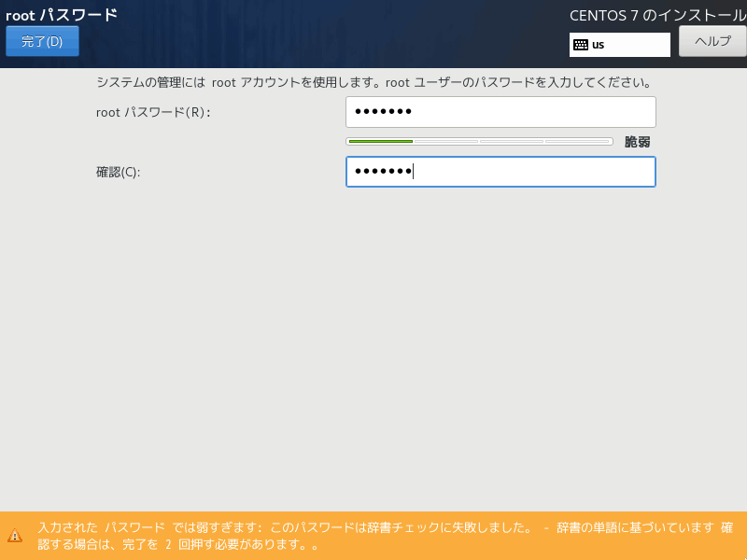Click the green filled password strength segment
Image resolution: width=747 pixels, height=560 pixels.
point(380,142)
